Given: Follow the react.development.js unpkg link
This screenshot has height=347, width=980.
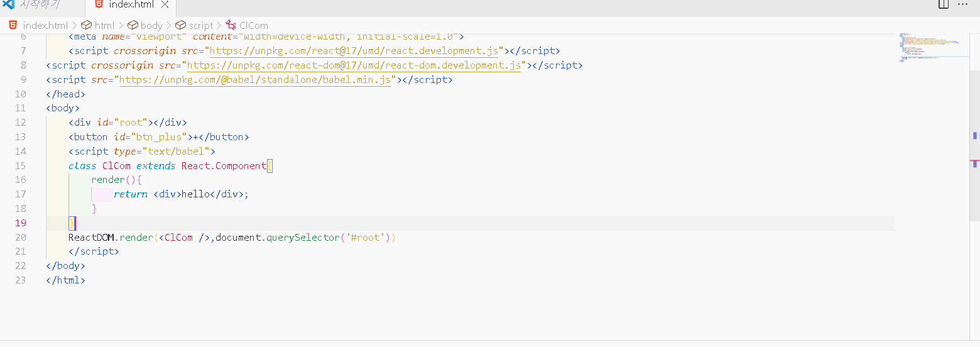Looking at the screenshot, I should 354,51.
